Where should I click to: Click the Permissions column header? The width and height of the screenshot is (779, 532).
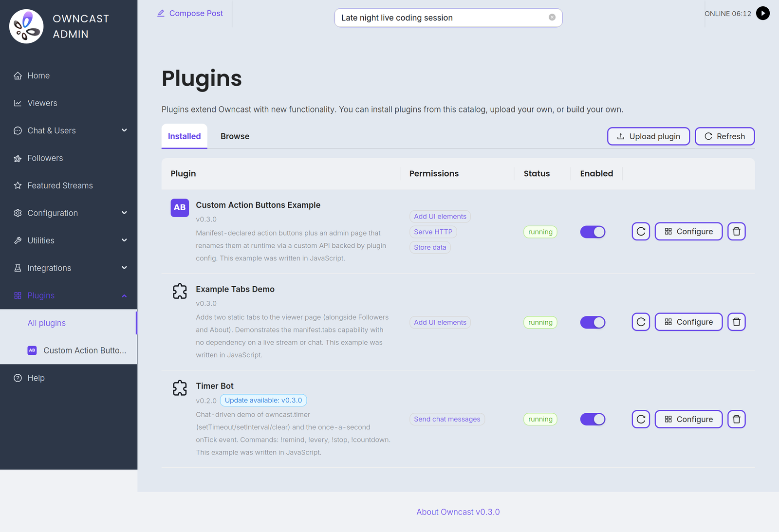[x=434, y=174]
